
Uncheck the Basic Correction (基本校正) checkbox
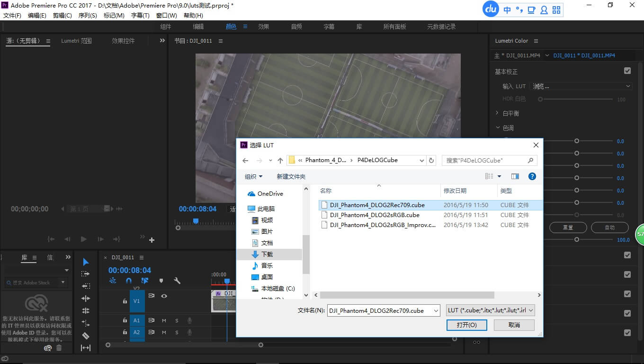pos(627,71)
